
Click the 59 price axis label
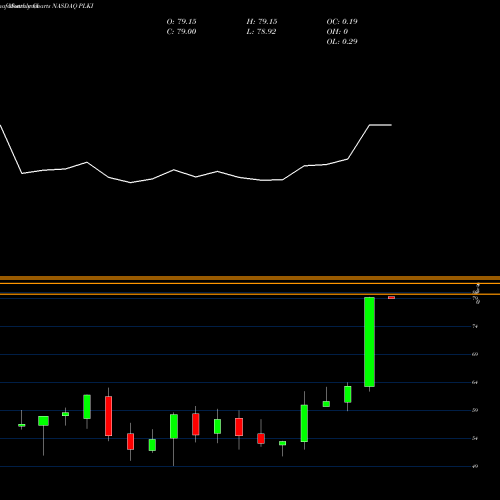[475, 410]
